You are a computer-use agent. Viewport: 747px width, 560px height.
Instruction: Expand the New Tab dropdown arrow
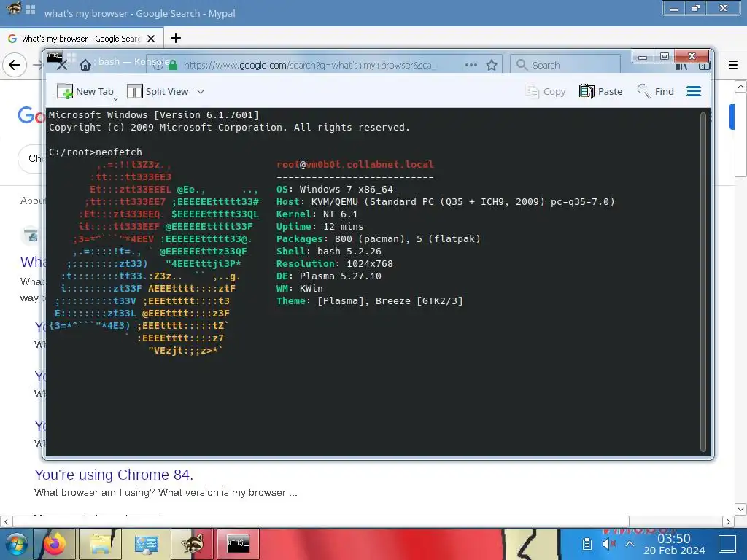(116, 99)
